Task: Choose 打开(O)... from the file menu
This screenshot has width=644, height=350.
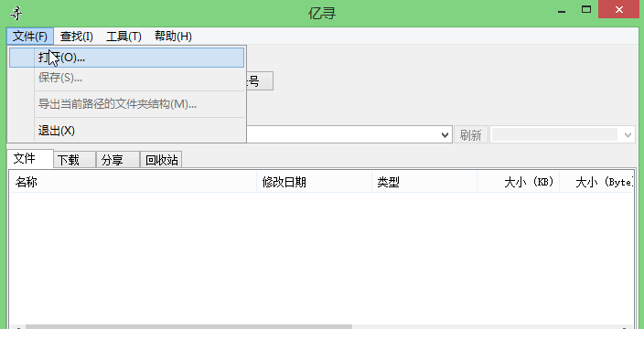Action: pyautogui.click(x=126, y=58)
